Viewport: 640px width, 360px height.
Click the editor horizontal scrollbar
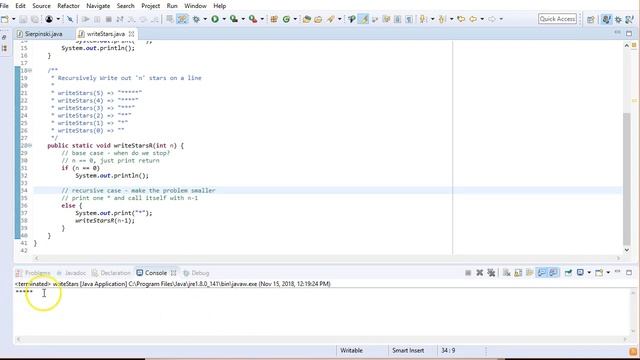click(327, 258)
